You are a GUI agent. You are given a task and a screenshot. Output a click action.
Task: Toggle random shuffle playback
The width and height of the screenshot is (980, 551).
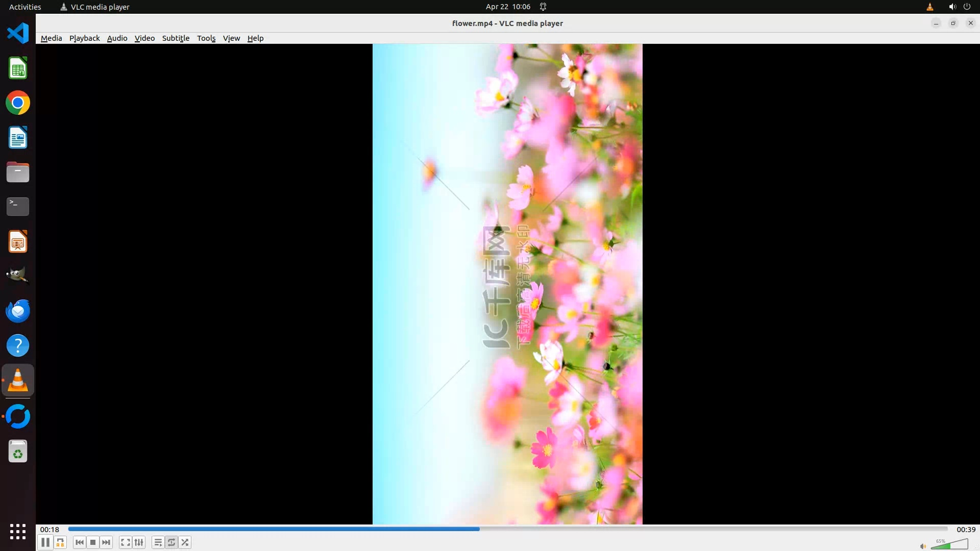pyautogui.click(x=185, y=542)
